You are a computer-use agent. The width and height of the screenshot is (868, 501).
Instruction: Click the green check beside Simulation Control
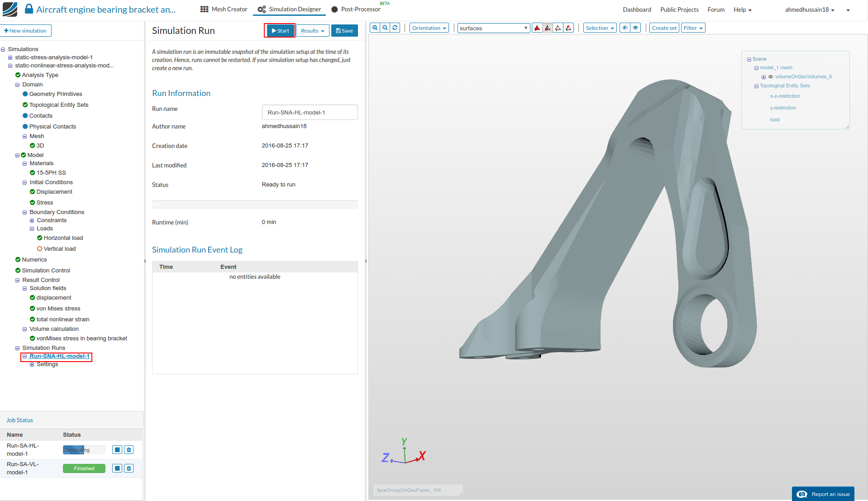(x=18, y=271)
